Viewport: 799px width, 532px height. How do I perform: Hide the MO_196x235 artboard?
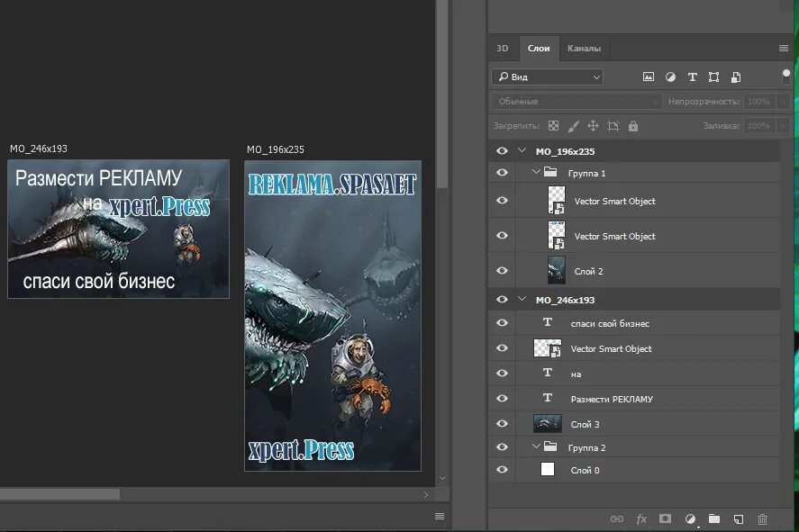point(502,150)
